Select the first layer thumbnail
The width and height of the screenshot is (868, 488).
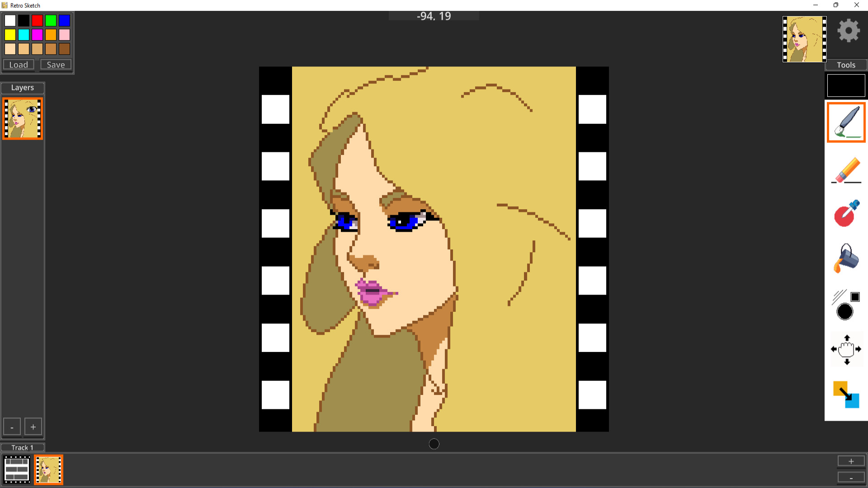(22, 118)
